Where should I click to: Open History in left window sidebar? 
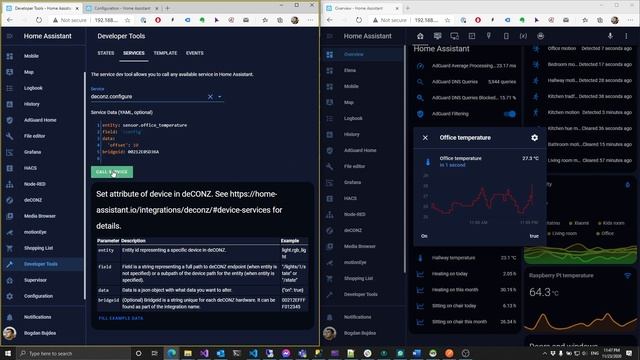43,104
